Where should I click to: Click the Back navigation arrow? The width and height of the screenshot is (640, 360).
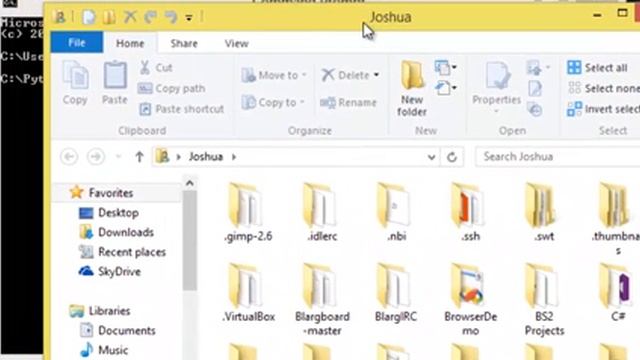[69, 157]
